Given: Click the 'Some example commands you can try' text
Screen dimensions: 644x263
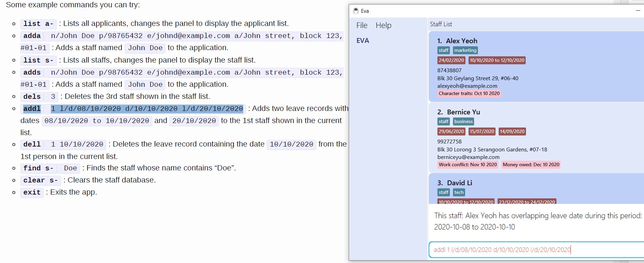Looking at the screenshot, I should click(73, 5).
